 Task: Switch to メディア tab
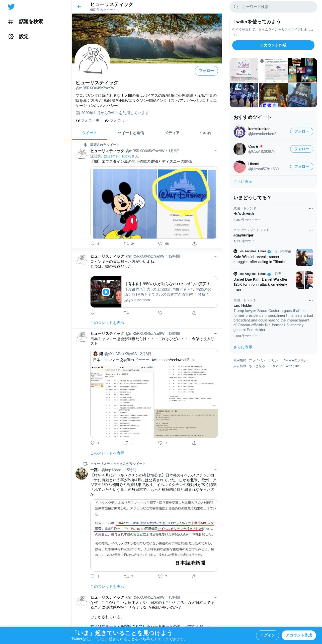[x=172, y=133]
